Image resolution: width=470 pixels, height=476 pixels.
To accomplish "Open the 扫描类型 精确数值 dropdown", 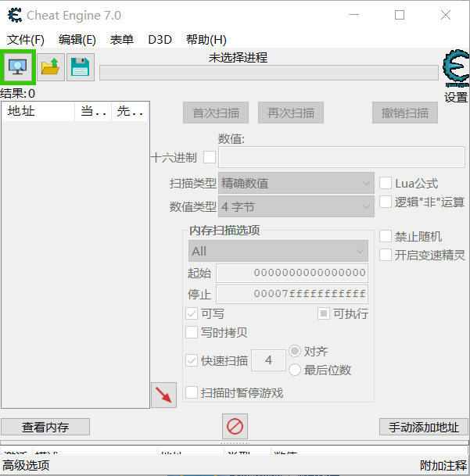I will point(296,183).
